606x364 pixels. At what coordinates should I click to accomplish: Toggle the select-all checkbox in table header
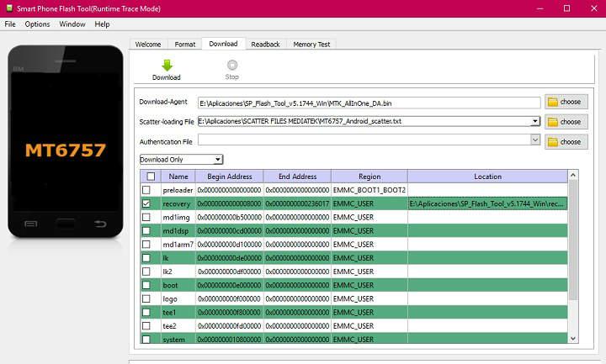pos(151,177)
